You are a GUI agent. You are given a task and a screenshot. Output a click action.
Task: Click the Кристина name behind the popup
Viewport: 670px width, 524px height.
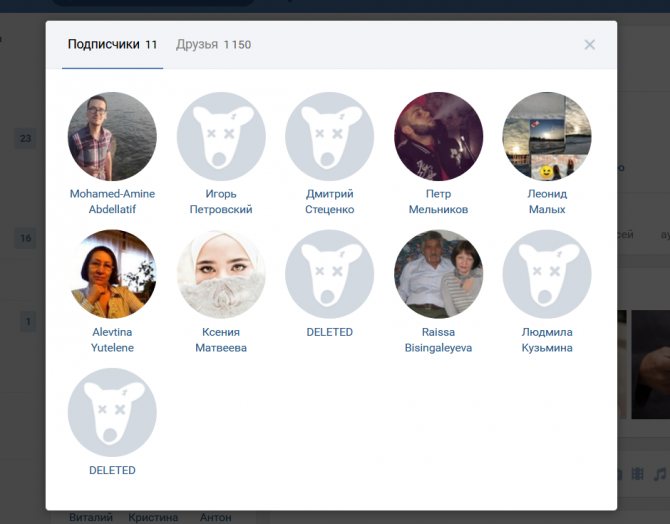click(153, 518)
